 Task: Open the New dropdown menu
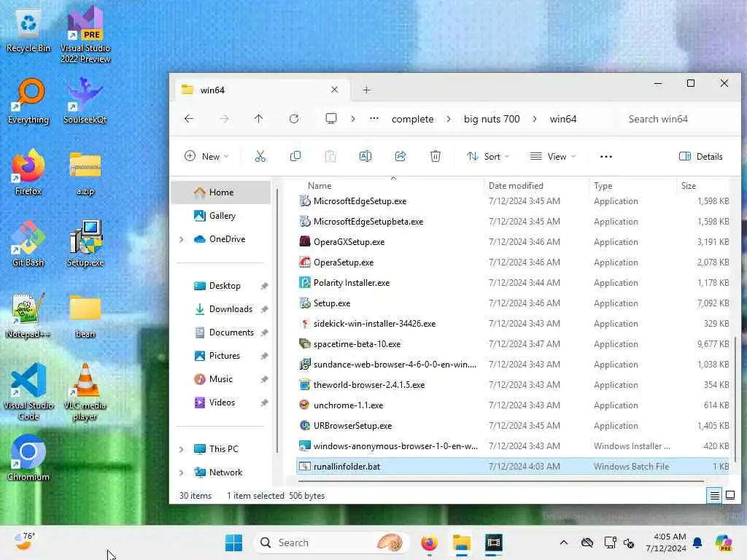coord(206,156)
